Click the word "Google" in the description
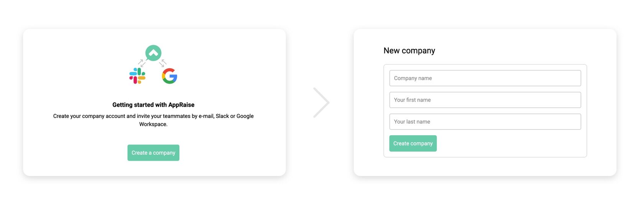Screen dimensions: 644x209 pos(245,116)
